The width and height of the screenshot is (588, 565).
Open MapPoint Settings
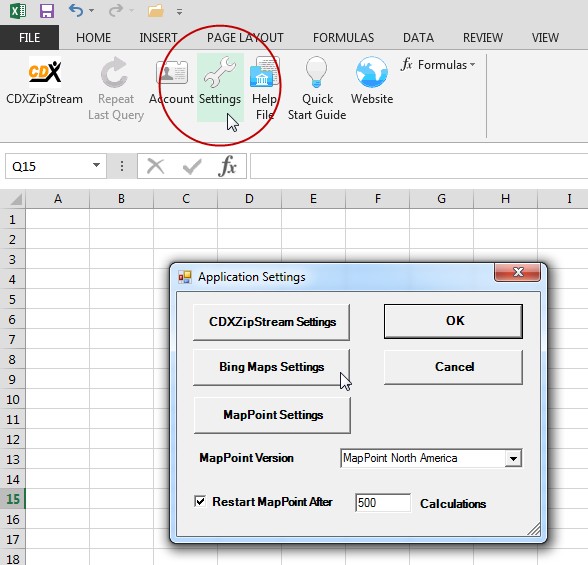(273, 415)
